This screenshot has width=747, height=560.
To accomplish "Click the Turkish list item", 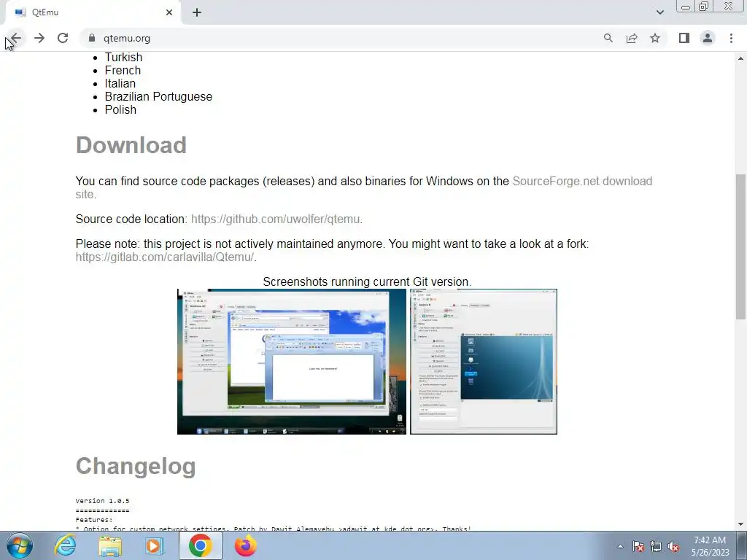I will [x=123, y=57].
